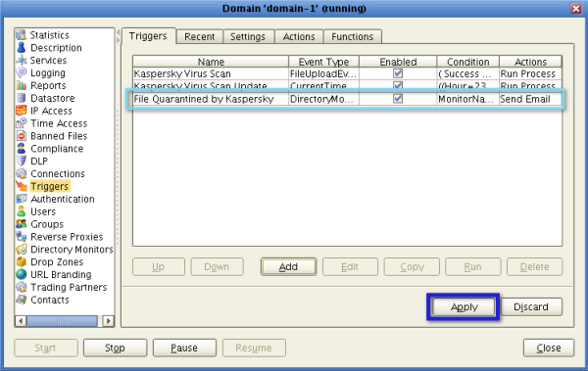Click the Event Type column header
This screenshot has height=371, width=588.
click(324, 62)
